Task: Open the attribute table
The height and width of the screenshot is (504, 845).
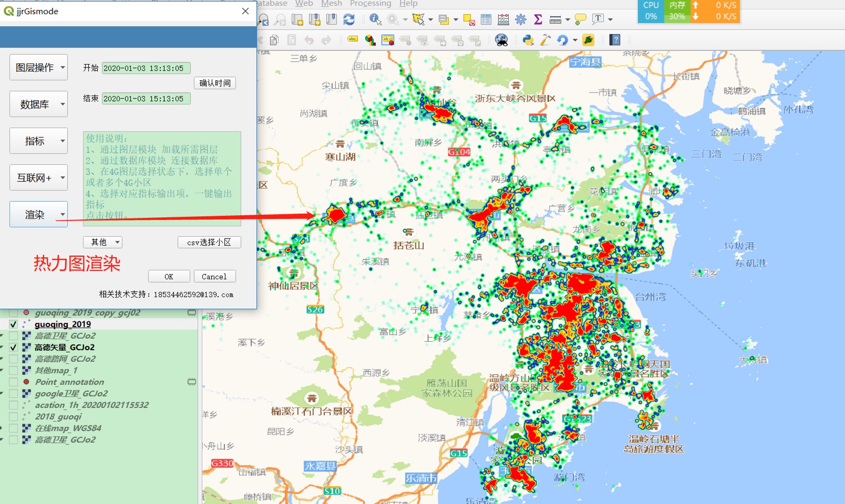Action: pyautogui.click(x=485, y=19)
